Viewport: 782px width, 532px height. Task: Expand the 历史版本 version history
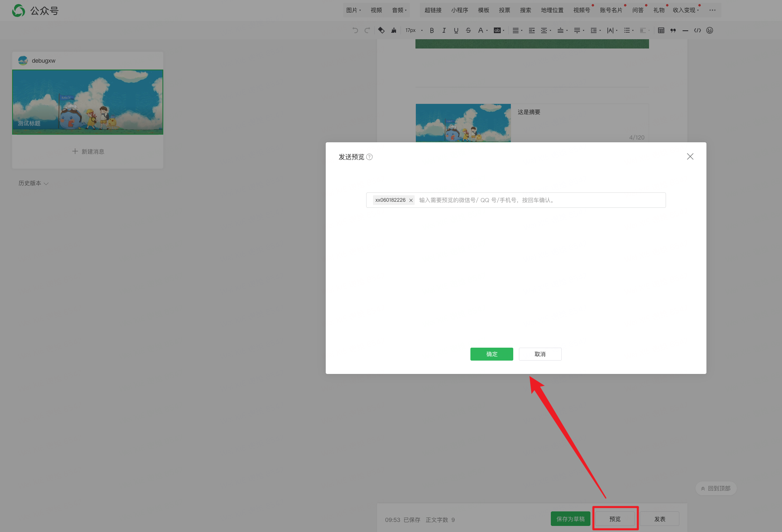33,183
